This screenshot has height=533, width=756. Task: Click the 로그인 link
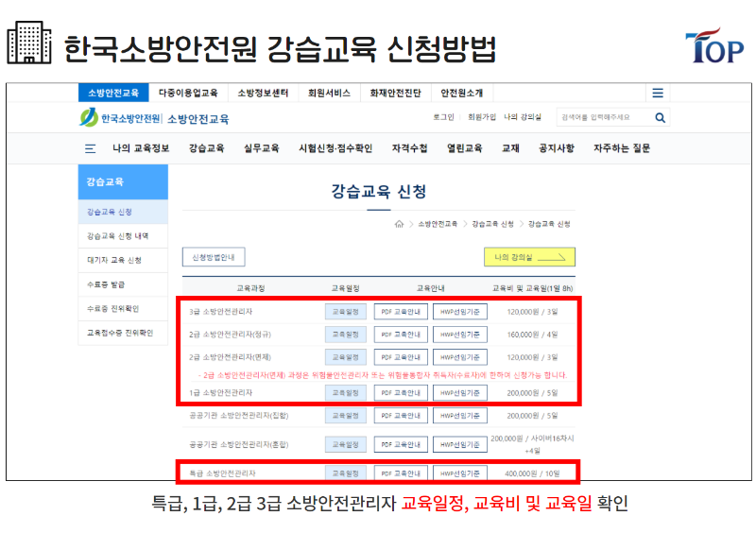443,117
